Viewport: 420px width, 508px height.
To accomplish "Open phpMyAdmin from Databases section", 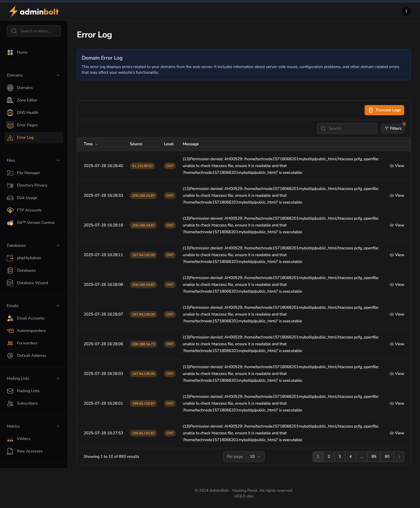I will click(29, 258).
